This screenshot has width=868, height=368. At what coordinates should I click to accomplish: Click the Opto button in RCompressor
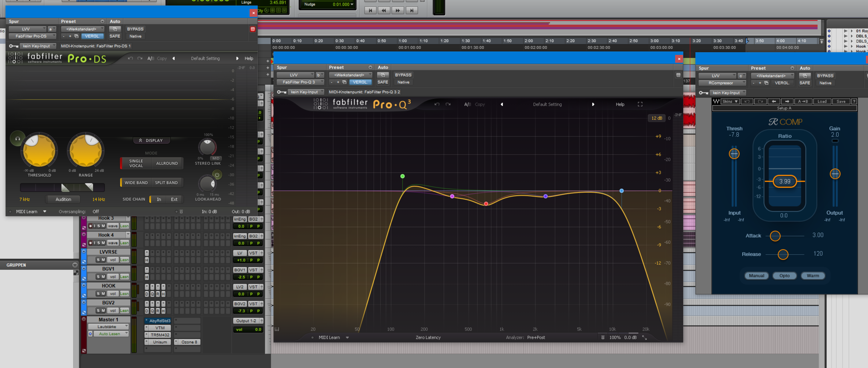click(784, 275)
